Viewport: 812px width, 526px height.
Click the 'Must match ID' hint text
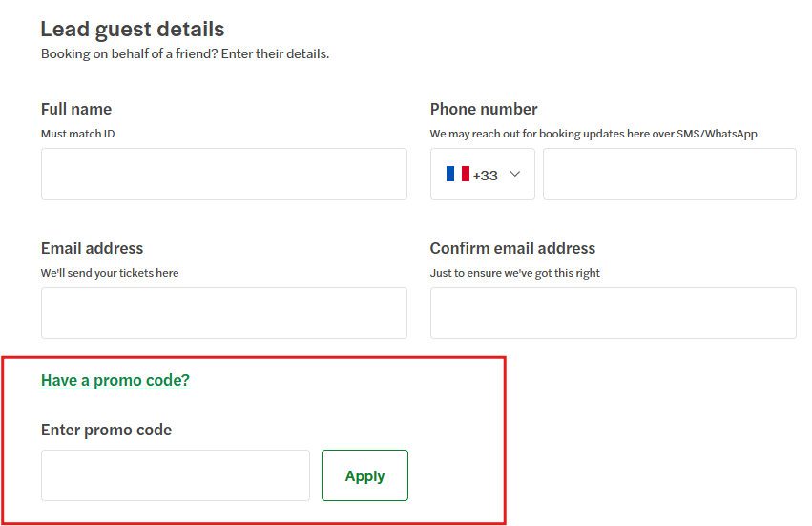point(78,134)
